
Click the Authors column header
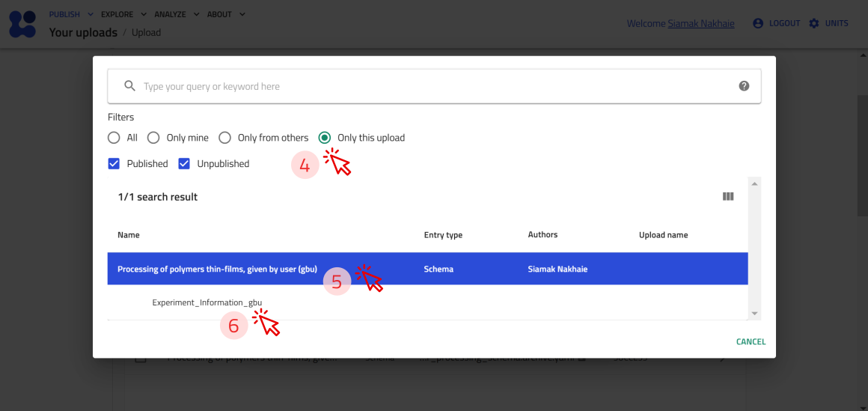(542, 234)
